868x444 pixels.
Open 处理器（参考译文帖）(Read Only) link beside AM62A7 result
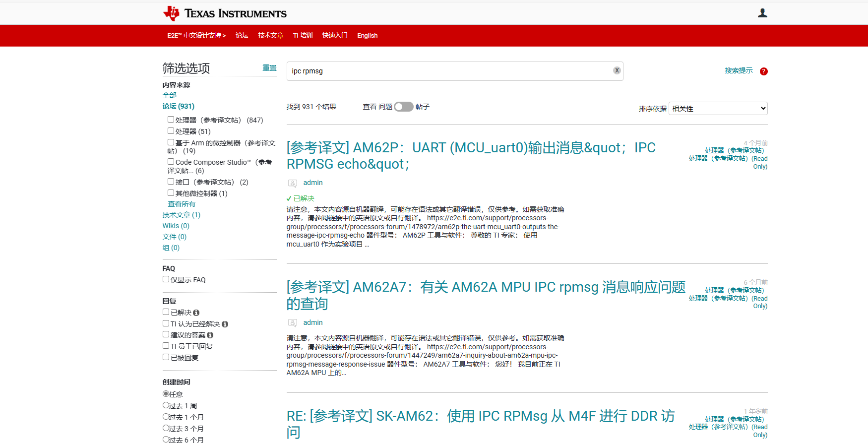pyautogui.click(x=728, y=302)
